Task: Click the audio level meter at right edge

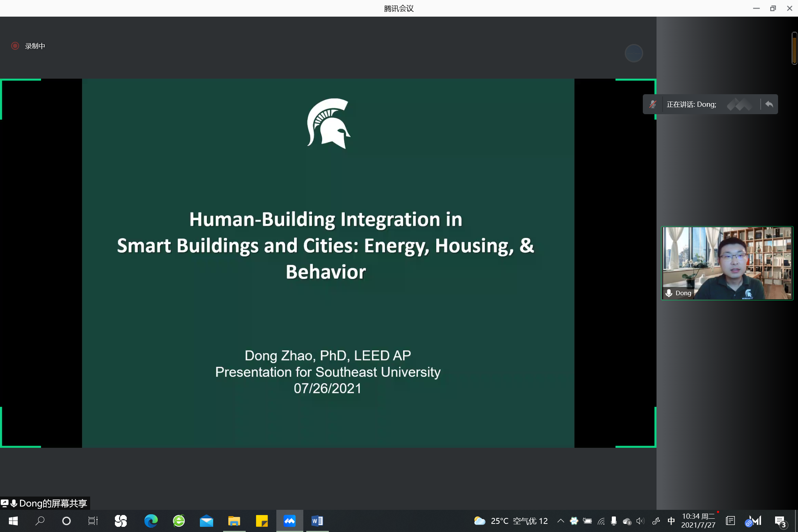Action: coord(794,48)
